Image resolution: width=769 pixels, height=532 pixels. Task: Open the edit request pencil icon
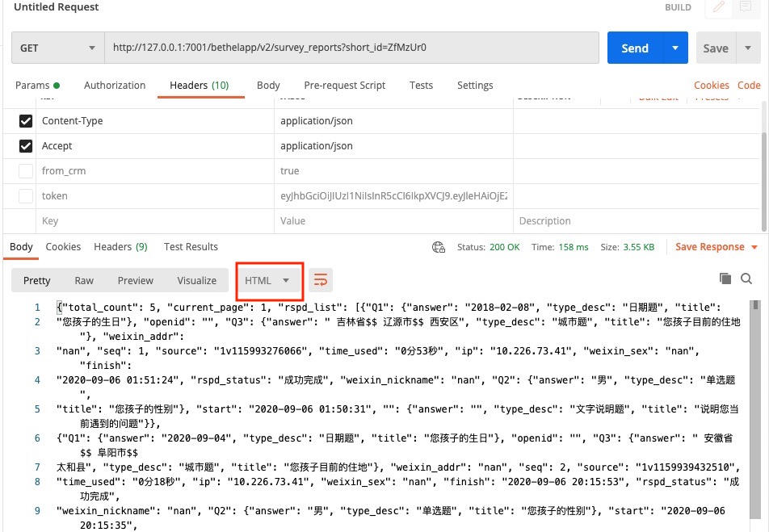[x=718, y=8]
